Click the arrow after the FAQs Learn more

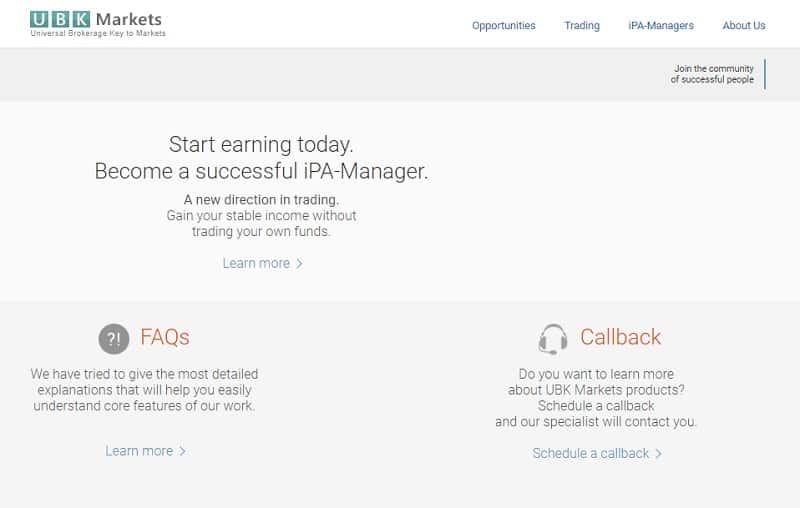[183, 452]
